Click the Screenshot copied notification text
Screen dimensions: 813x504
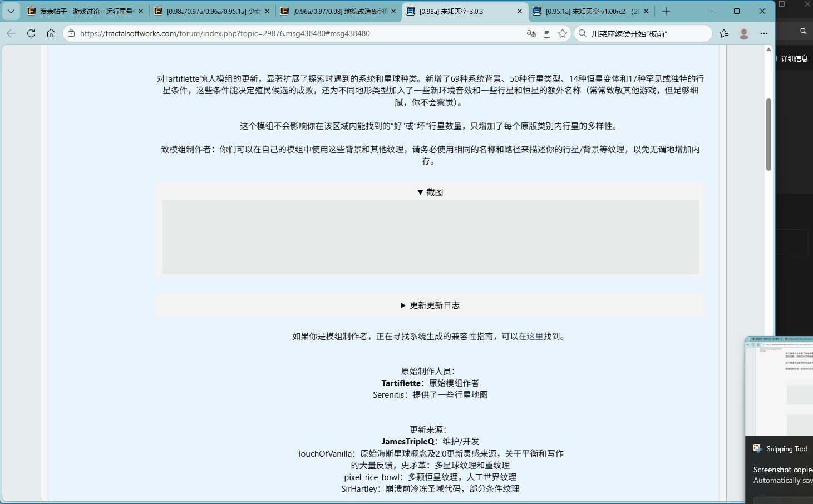point(783,470)
